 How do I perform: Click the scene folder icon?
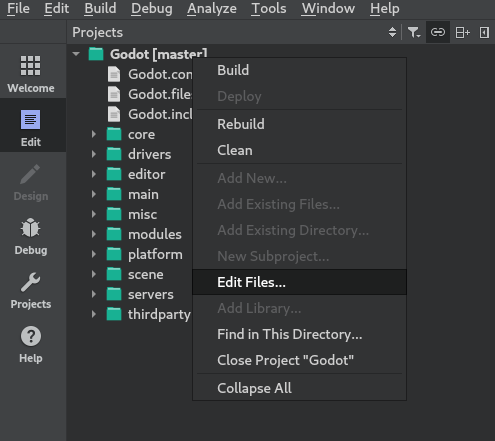114,274
